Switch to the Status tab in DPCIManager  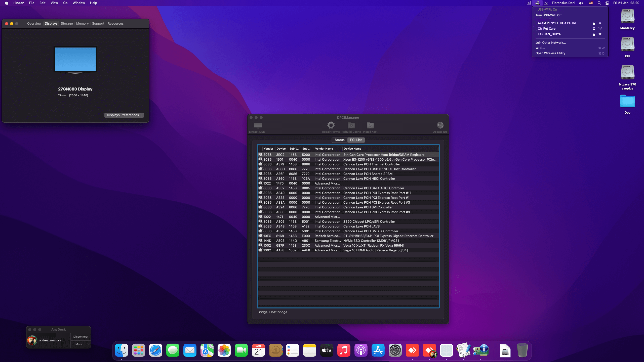339,140
